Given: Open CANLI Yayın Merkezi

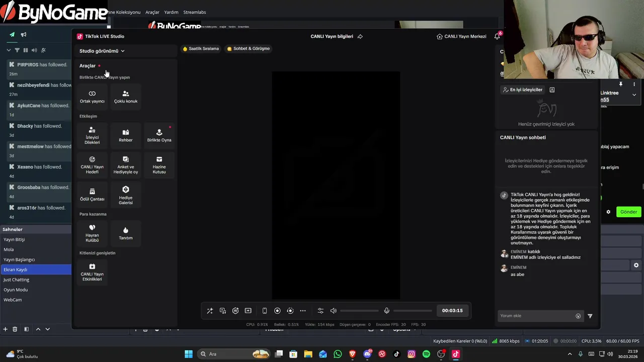Looking at the screenshot, I should pyautogui.click(x=461, y=36).
